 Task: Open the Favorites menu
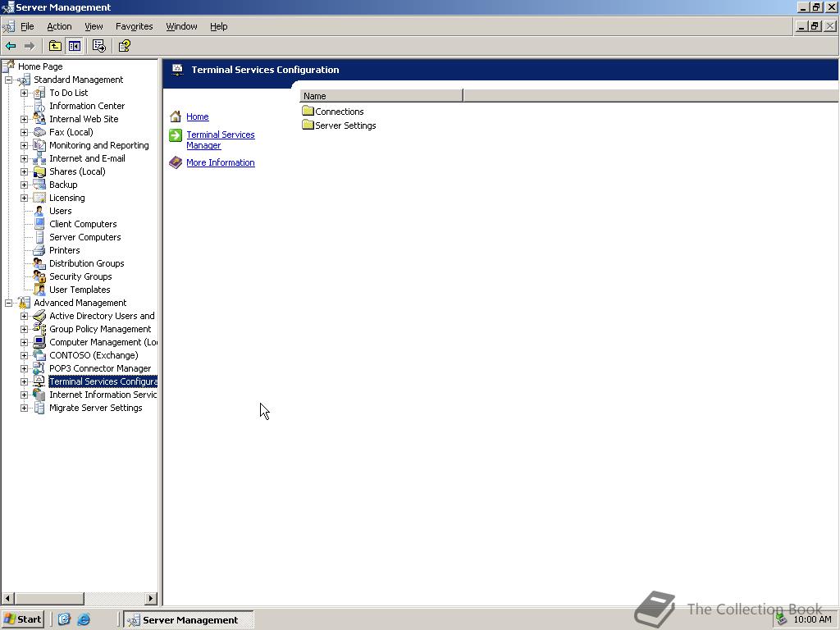click(x=134, y=26)
